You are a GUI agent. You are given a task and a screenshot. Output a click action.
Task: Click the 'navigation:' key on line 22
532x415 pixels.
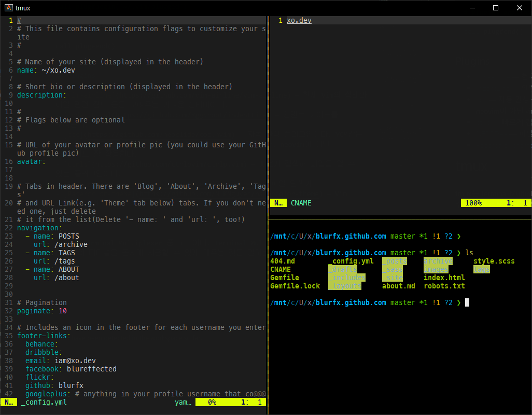pos(40,228)
